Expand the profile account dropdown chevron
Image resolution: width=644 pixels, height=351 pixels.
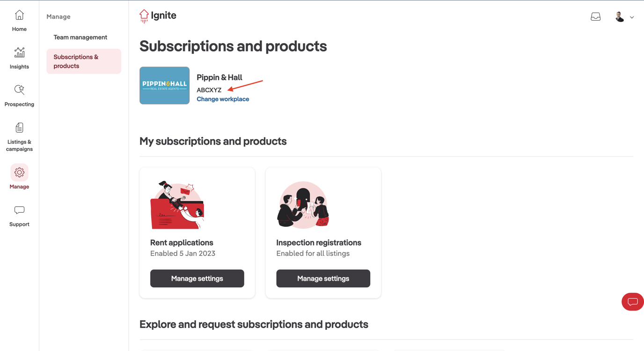pos(632,17)
